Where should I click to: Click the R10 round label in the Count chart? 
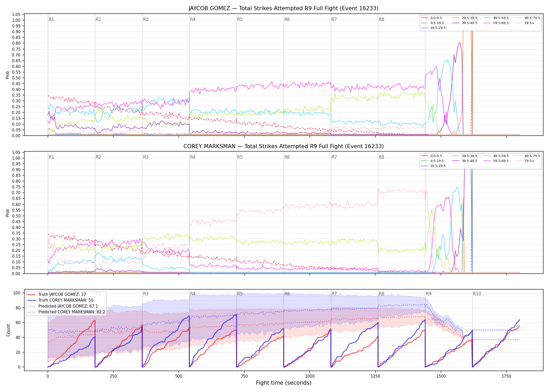click(x=477, y=294)
